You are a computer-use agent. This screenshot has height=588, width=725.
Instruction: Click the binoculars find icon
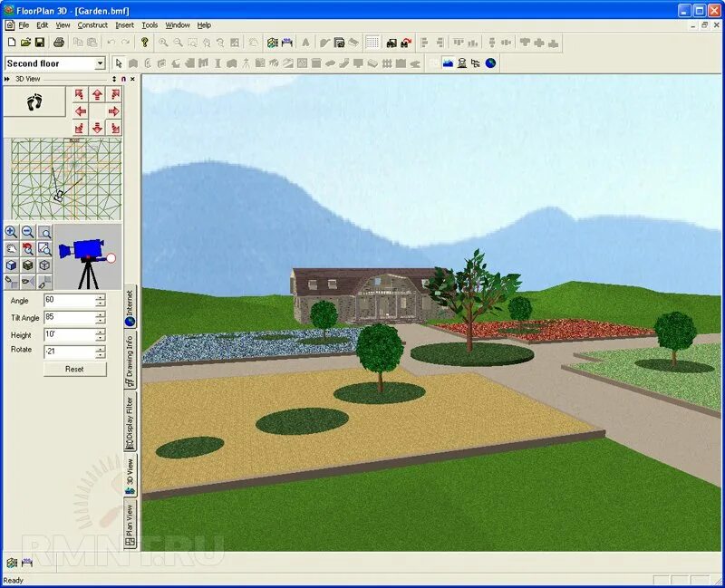point(391,43)
